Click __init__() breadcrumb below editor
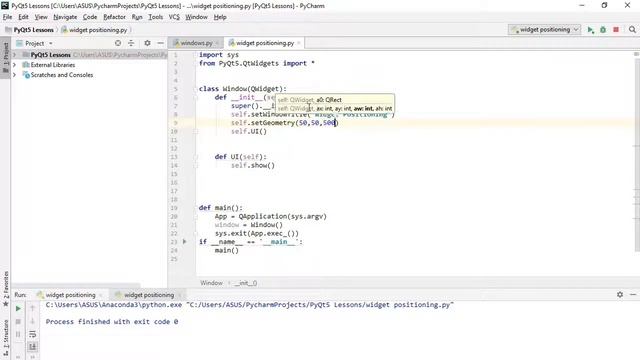Screen dimensions: 640x360 [245, 283]
